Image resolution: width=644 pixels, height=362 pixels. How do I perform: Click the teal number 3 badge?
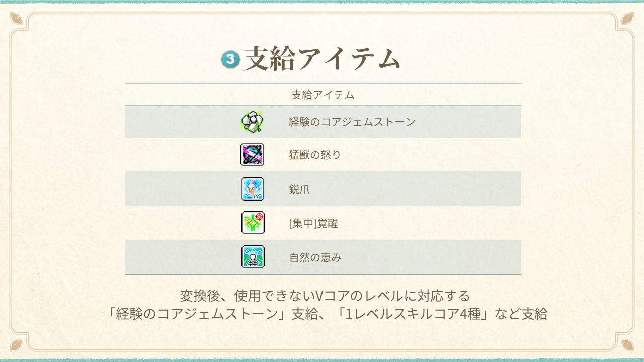pyautogui.click(x=231, y=59)
